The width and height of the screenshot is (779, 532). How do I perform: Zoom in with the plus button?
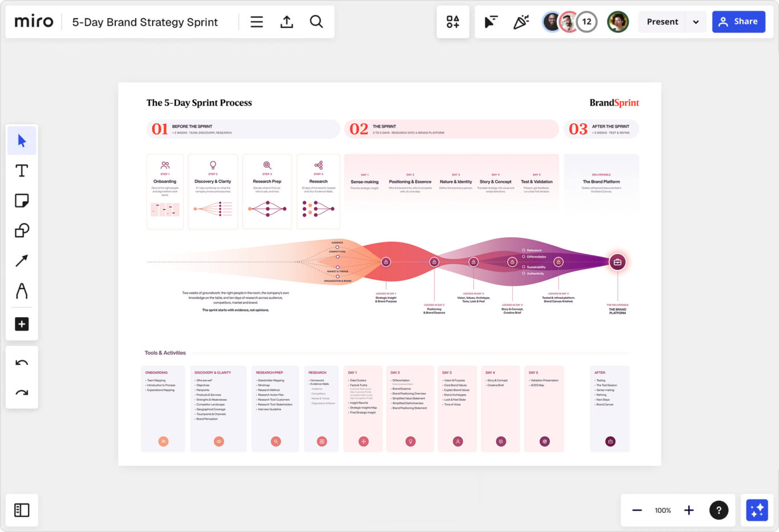pyautogui.click(x=689, y=510)
